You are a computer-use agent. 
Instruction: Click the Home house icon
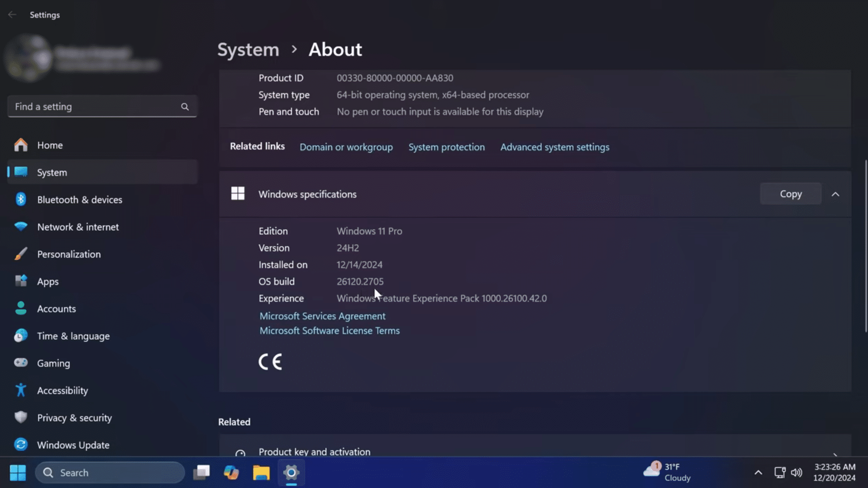(20, 145)
